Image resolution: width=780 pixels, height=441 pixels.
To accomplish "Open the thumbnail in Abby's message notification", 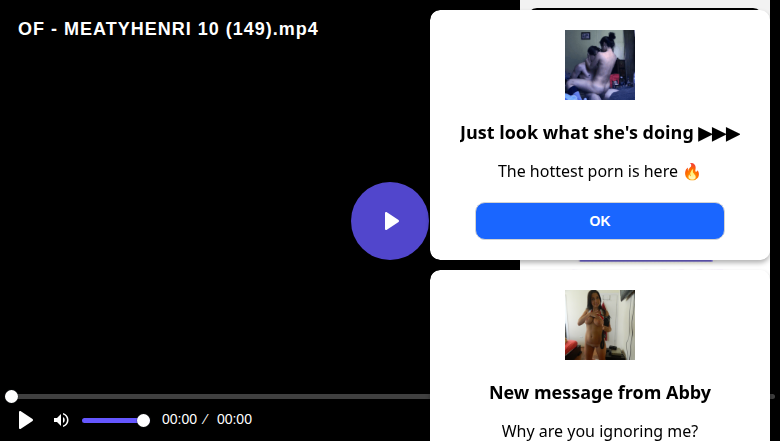I will pyautogui.click(x=600, y=325).
